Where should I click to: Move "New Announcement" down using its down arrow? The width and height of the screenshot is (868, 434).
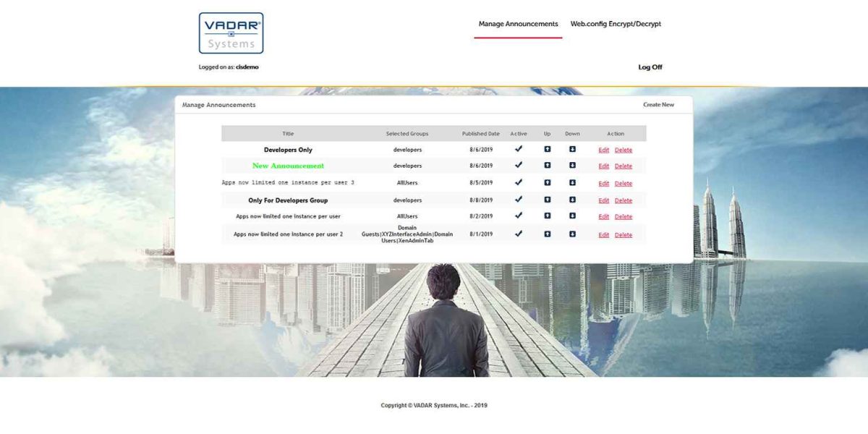(x=572, y=166)
